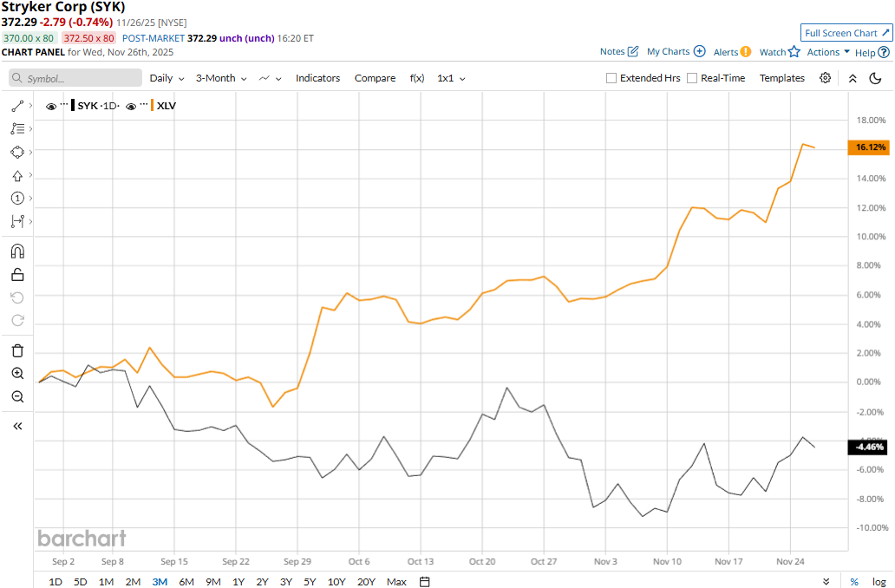Select the 1Y time range

click(x=238, y=582)
